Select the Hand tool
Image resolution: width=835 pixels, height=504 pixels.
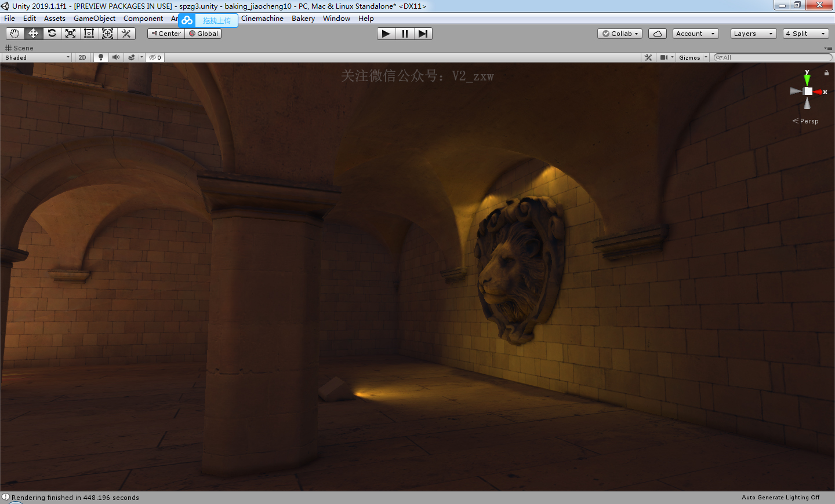click(14, 34)
